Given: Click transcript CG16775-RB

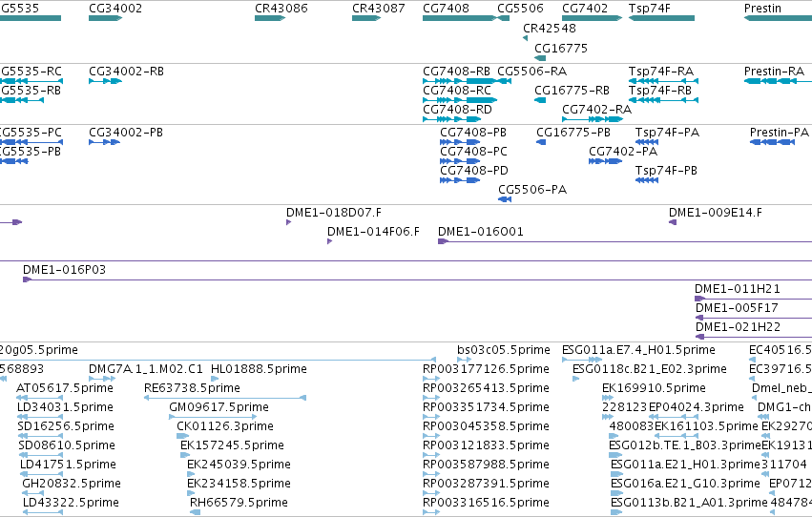Looking at the screenshot, I should pos(573,91).
